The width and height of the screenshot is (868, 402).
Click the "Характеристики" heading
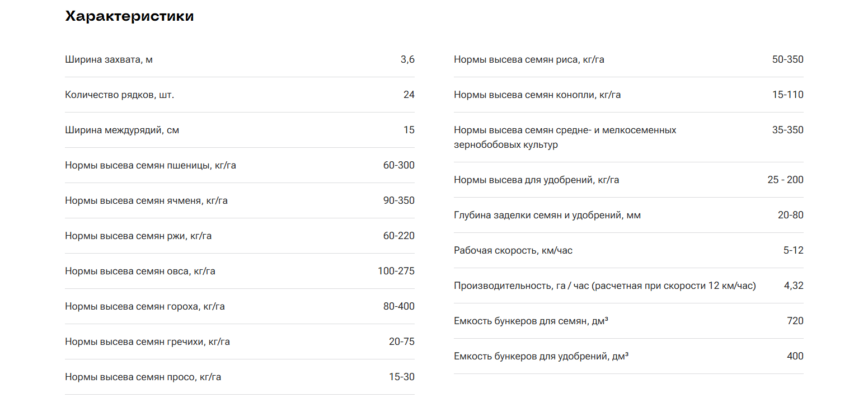[129, 16]
